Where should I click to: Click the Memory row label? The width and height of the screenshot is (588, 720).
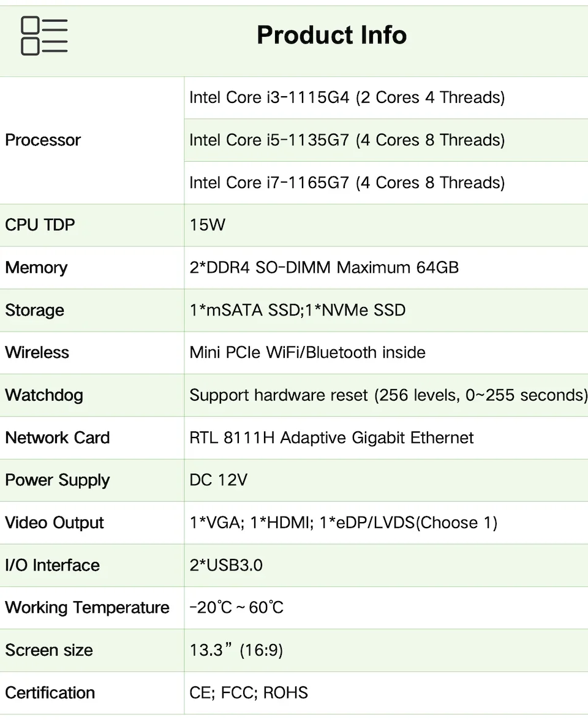tap(36, 268)
